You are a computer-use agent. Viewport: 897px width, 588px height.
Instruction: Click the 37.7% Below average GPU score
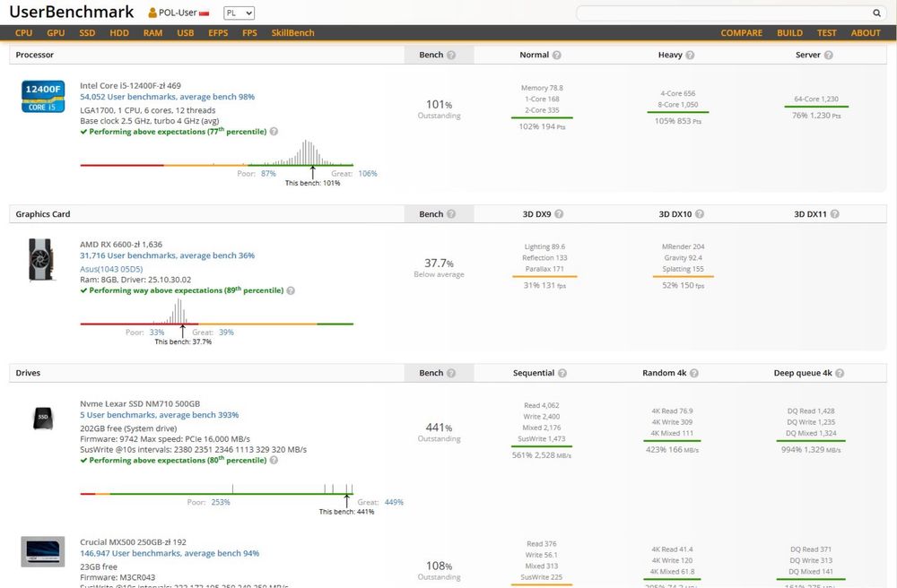439,267
